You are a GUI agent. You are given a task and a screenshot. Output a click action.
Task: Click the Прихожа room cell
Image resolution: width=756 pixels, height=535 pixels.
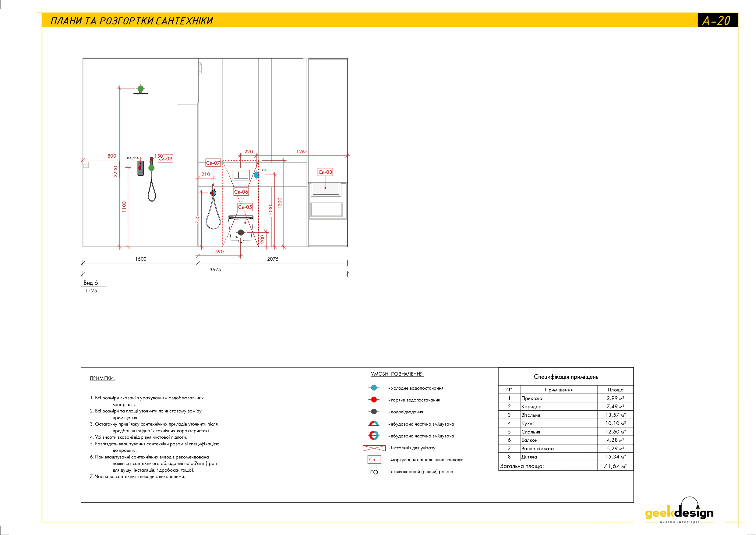coord(559,398)
